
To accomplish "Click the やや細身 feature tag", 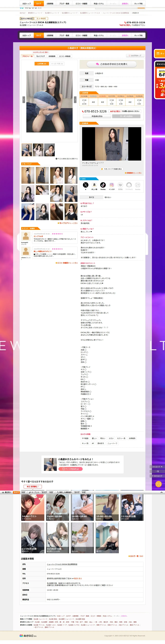I will 85,439.
